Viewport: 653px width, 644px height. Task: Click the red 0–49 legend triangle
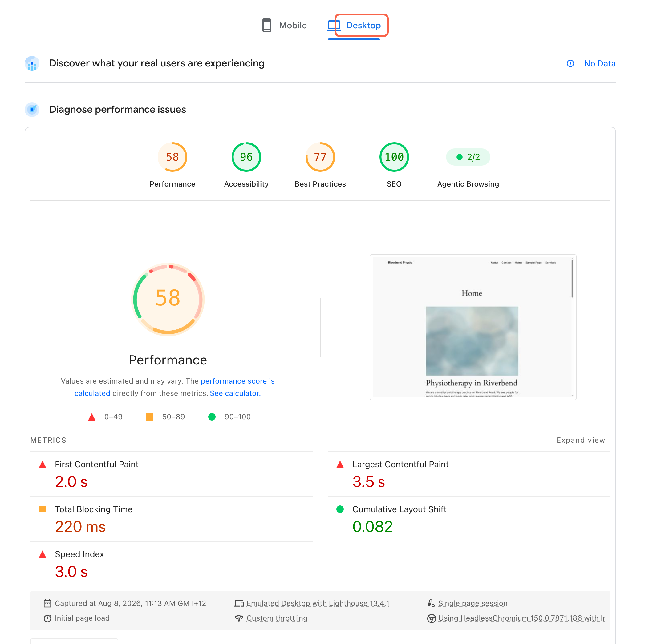pyautogui.click(x=91, y=417)
